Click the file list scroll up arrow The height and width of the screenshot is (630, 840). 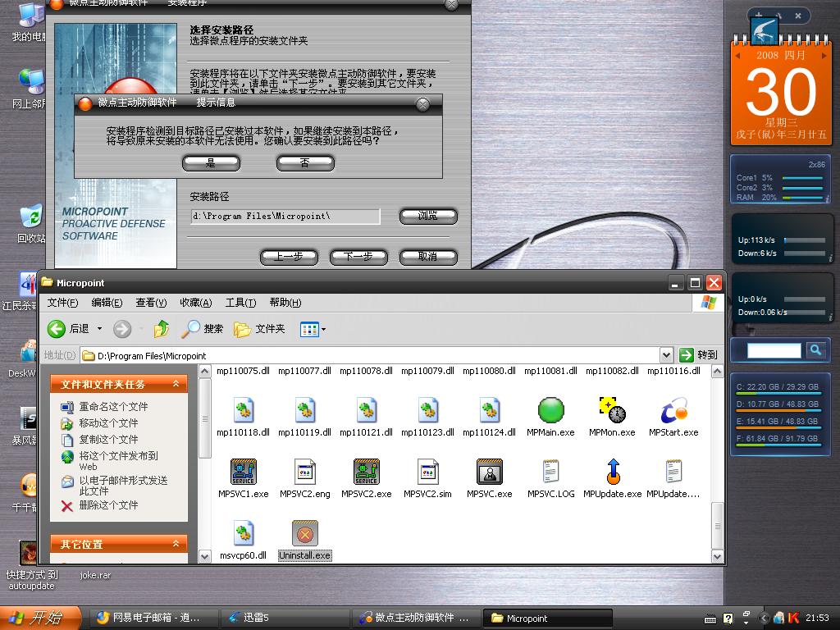tap(718, 371)
